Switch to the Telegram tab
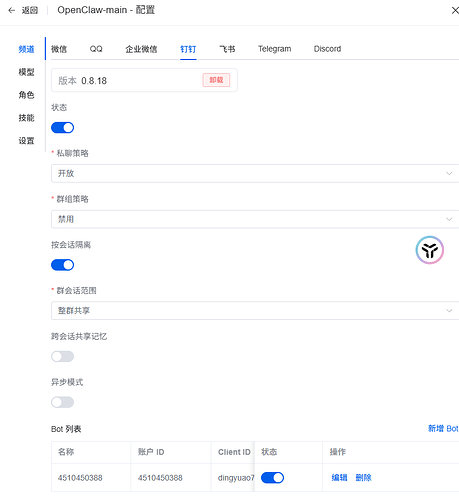459x500 pixels. [x=274, y=49]
